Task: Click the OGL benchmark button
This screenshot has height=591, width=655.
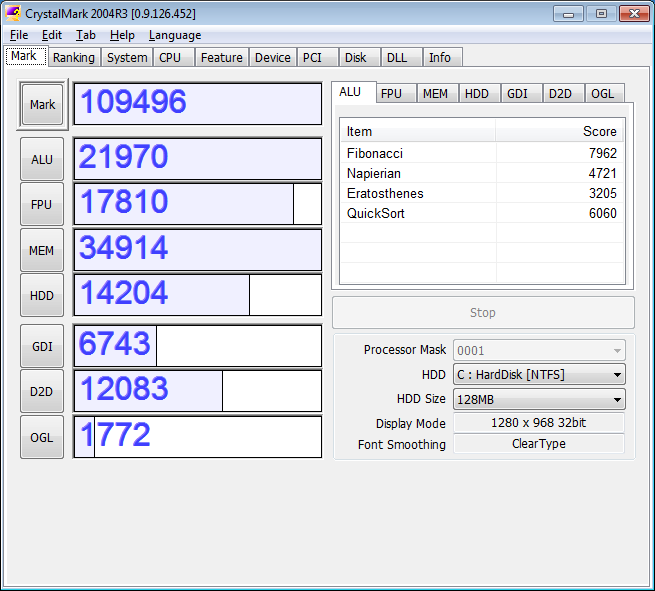Action: click(x=42, y=437)
